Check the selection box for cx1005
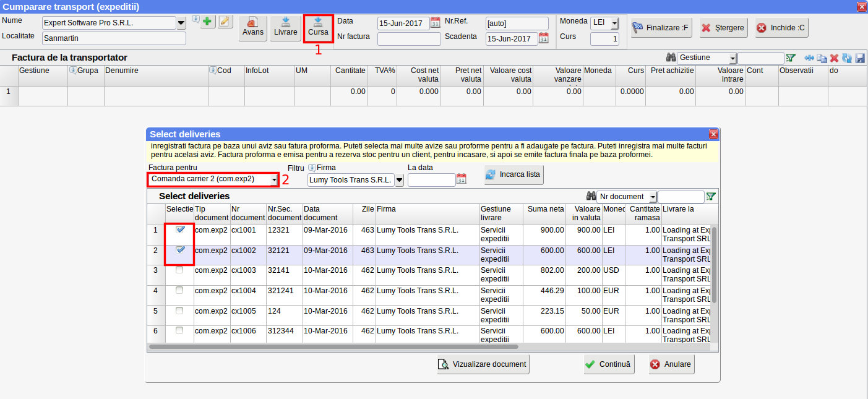 pos(179,311)
